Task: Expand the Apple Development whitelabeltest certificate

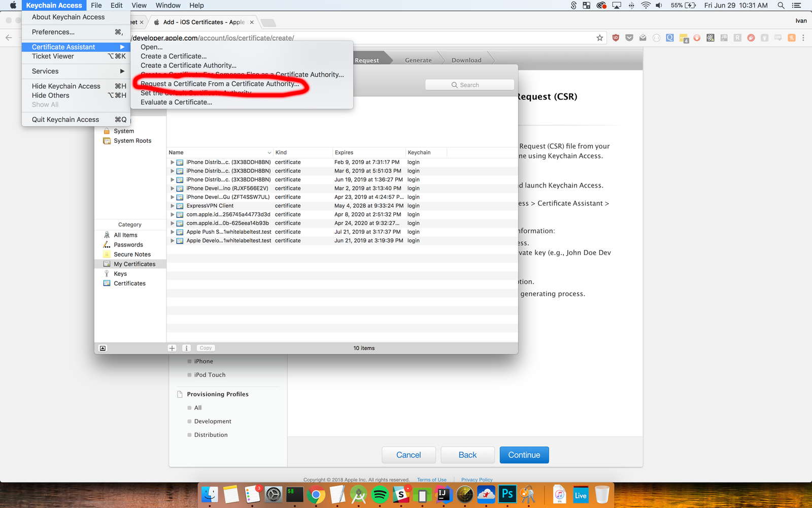Action: pyautogui.click(x=172, y=241)
